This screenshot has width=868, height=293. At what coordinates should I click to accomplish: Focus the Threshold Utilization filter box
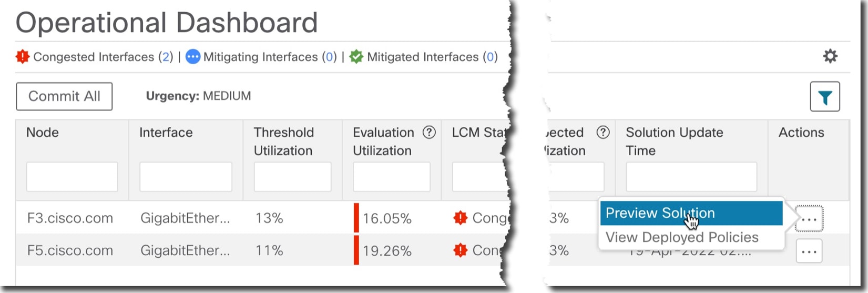[x=292, y=177]
